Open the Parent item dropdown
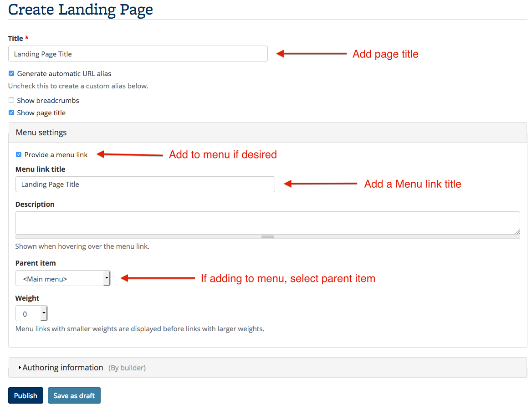The image size is (532, 410). [63, 278]
